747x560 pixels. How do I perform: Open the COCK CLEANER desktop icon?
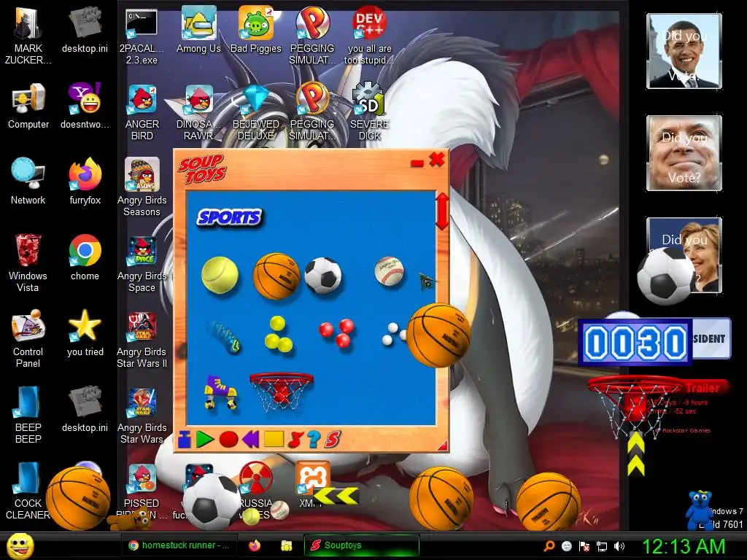pyautogui.click(x=28, y=491)
